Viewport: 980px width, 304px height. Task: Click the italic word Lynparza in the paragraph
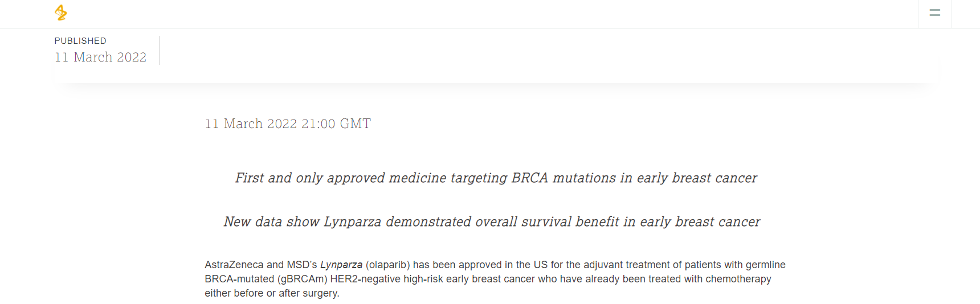click(x=341, y=265)
